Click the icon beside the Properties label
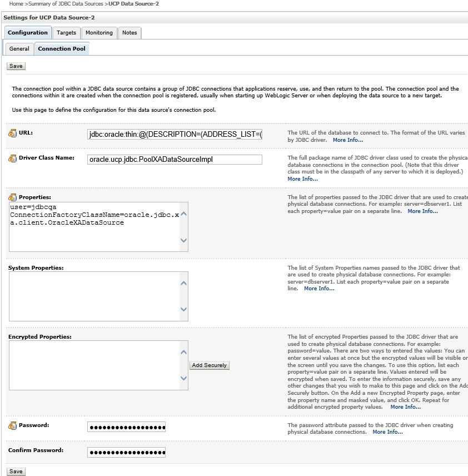 coord(12,197)
